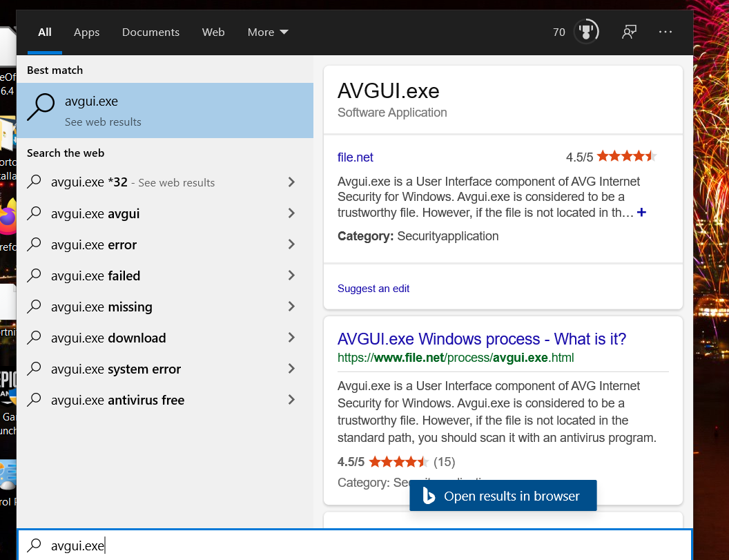
Task: Click the blue plus to expand the description
Action: (641, 212)
